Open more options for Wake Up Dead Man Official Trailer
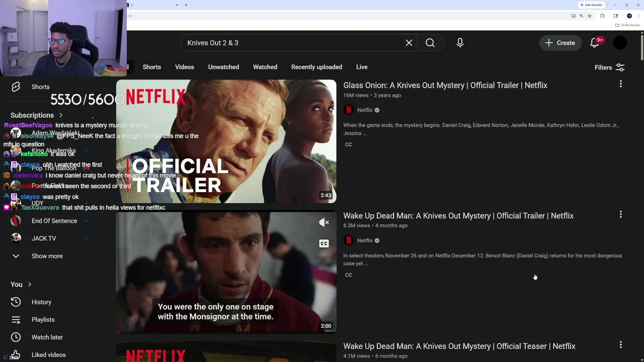 621,215
